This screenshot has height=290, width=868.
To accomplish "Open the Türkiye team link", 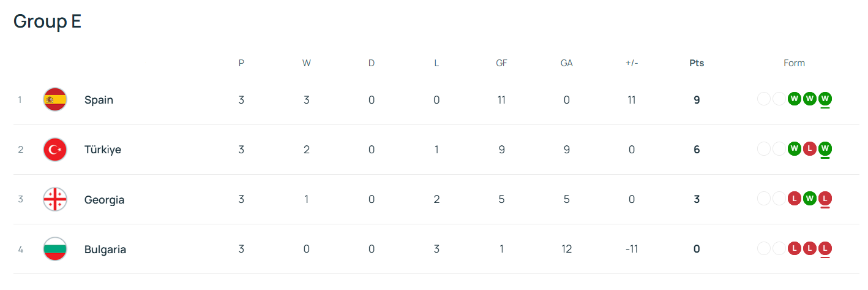I will coord(103,150).
